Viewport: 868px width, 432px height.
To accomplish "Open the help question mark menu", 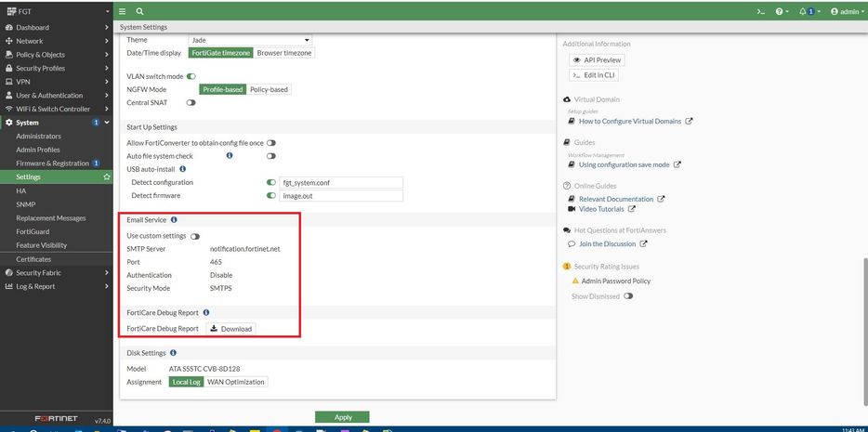I will [782, 11].
